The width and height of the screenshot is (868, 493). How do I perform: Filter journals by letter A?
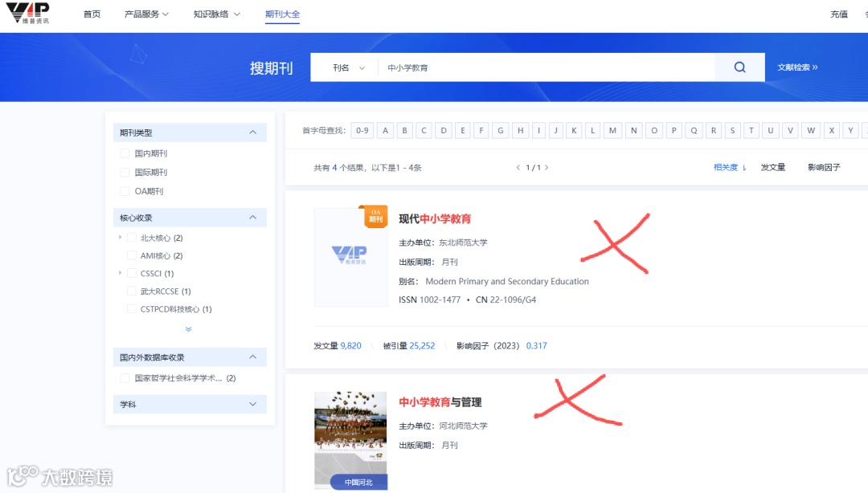pyautogui.click(x=385, y=131)
